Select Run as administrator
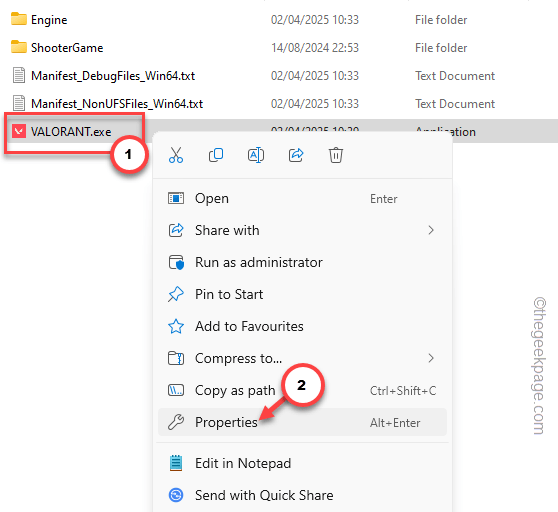The width and height of the screenshot is (558, 512). [x=302, y=263]
